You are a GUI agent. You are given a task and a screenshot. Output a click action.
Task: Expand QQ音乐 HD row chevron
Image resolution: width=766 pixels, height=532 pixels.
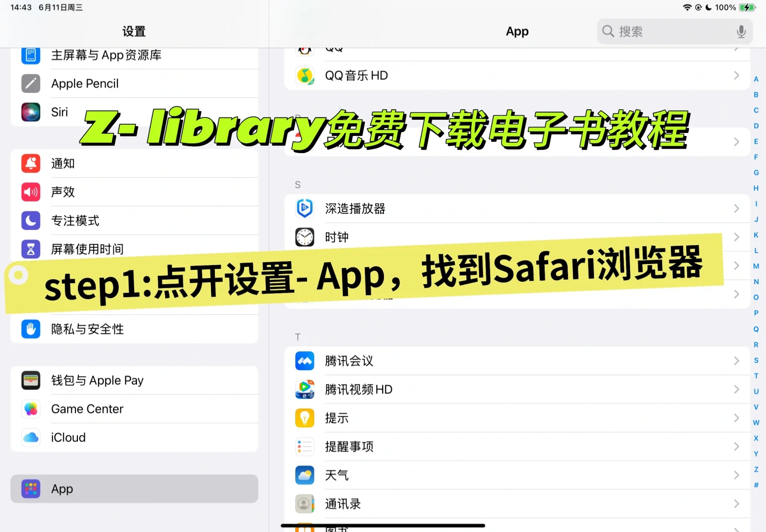tap(736, 75)
